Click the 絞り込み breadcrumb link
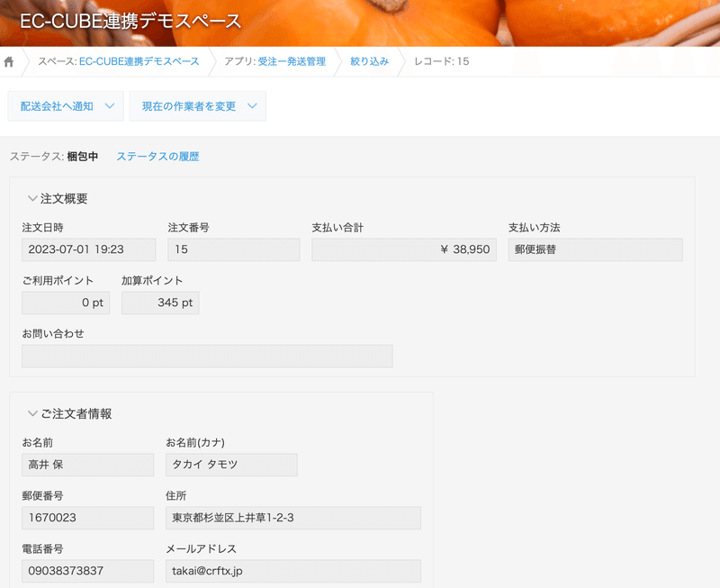 pos(370,61)
